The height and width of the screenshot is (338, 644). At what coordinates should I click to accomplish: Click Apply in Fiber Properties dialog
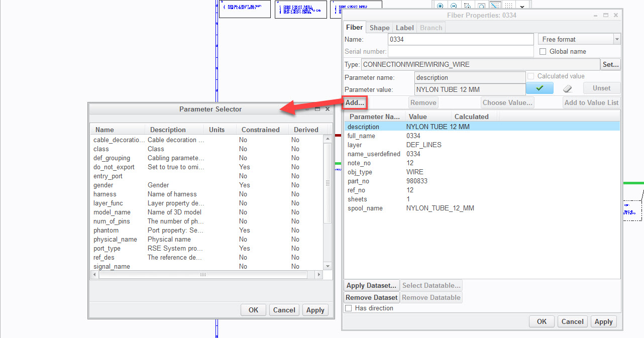pyautogui.click(x=603, y=321)
